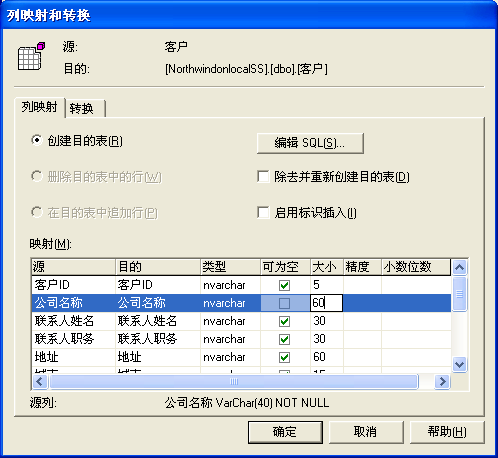Select source cell 联系人姓名
This screenshot has height=458, width=498.
74,321
